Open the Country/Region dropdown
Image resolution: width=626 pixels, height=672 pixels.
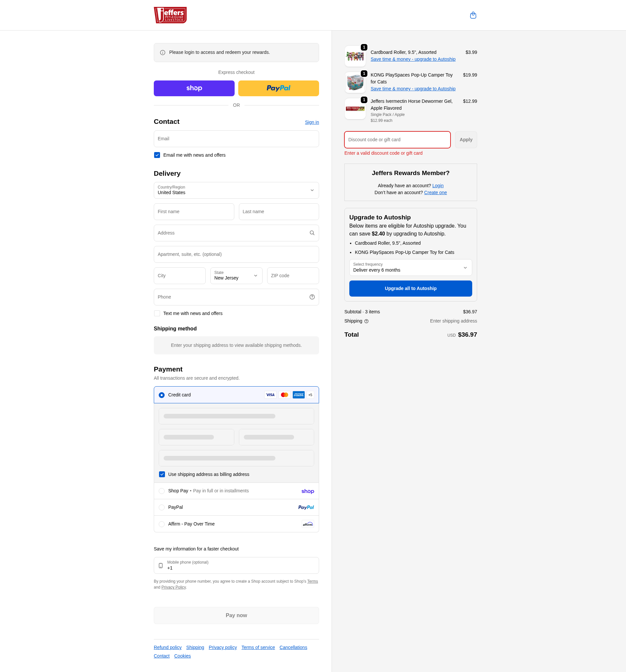[236, 190]
